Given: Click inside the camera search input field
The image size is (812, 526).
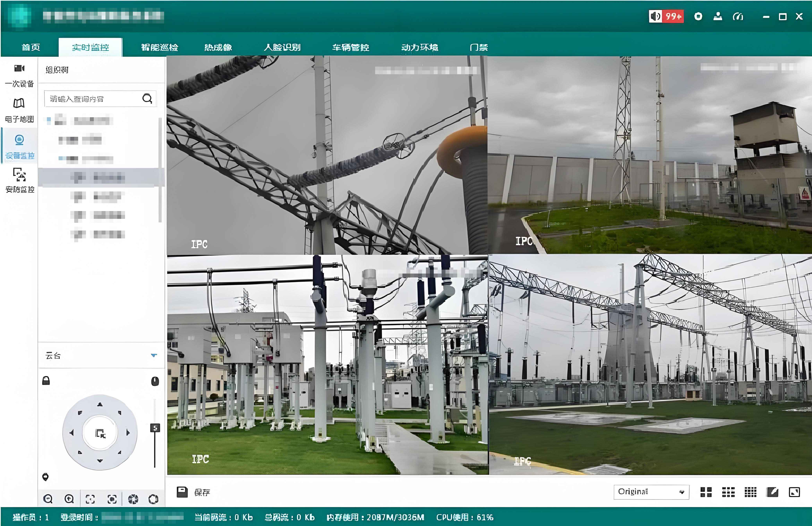Looking at the screenshot, I should coord(92,99).
